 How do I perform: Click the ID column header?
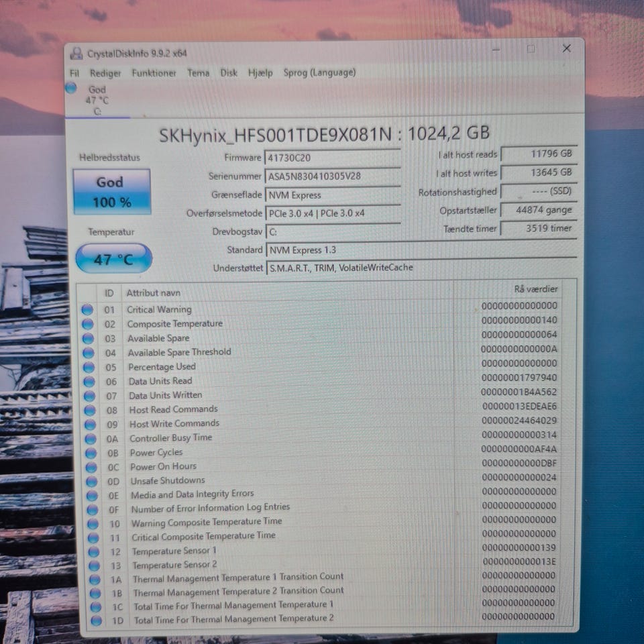[x=109, y=293]
